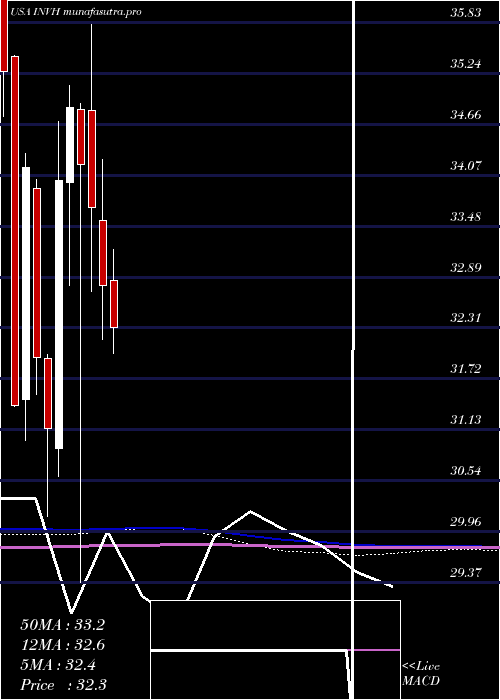Click the 29.37 price axis label

click(466, 572)
